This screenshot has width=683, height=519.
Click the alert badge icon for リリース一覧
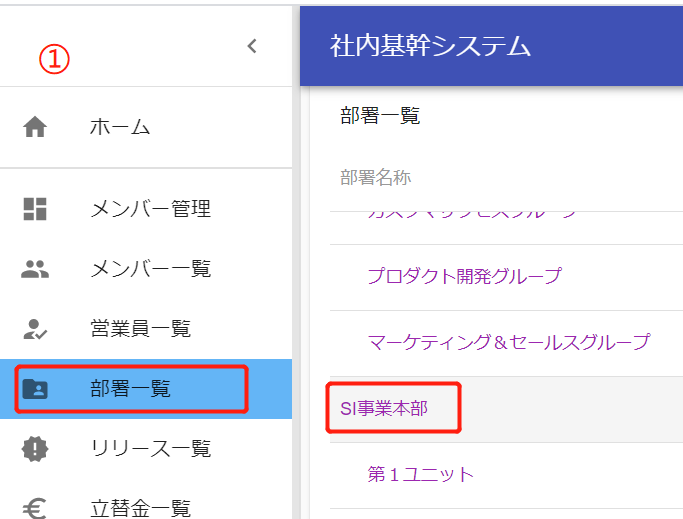35,448
